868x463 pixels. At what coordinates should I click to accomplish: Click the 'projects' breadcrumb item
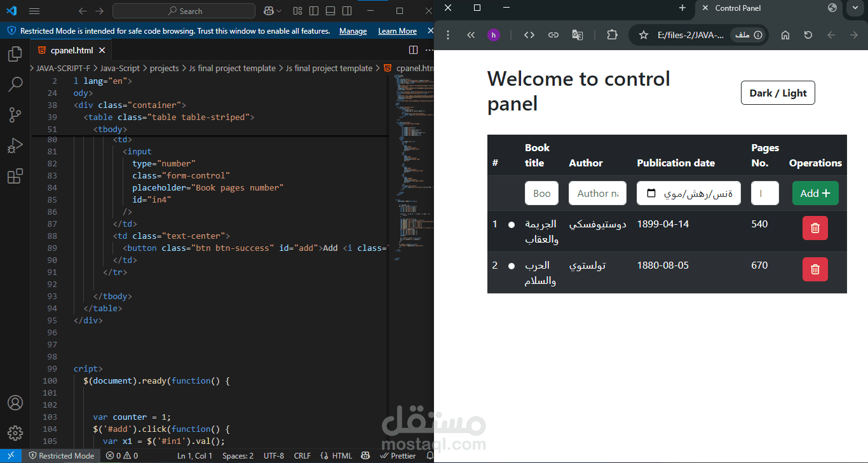[164, 68]
